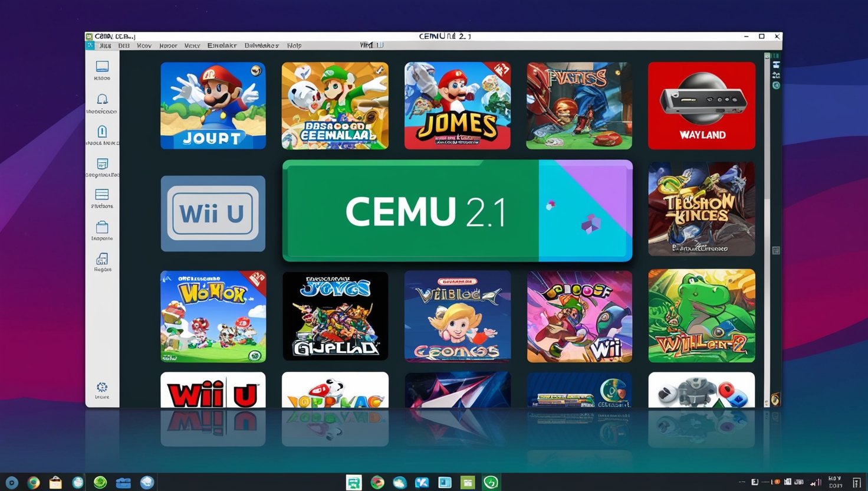Select the colorful Mario world tile with red ribbon
This screenshot has height=491, width=868.
coord(213,316)
